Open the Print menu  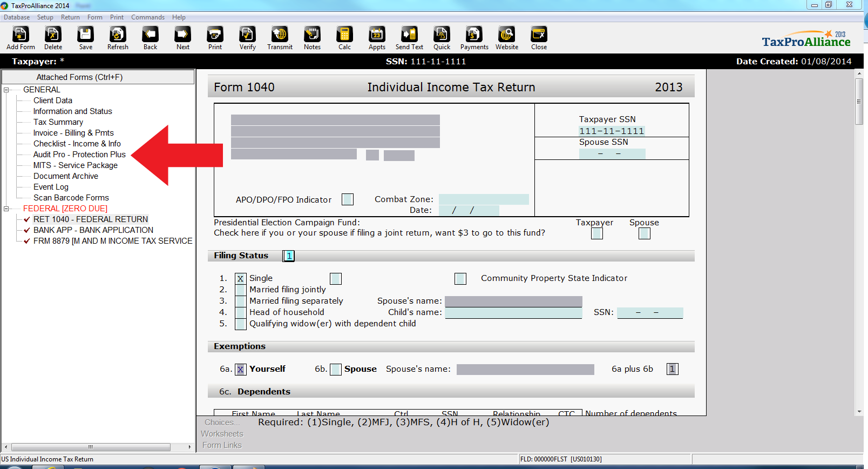click(117, 17)
